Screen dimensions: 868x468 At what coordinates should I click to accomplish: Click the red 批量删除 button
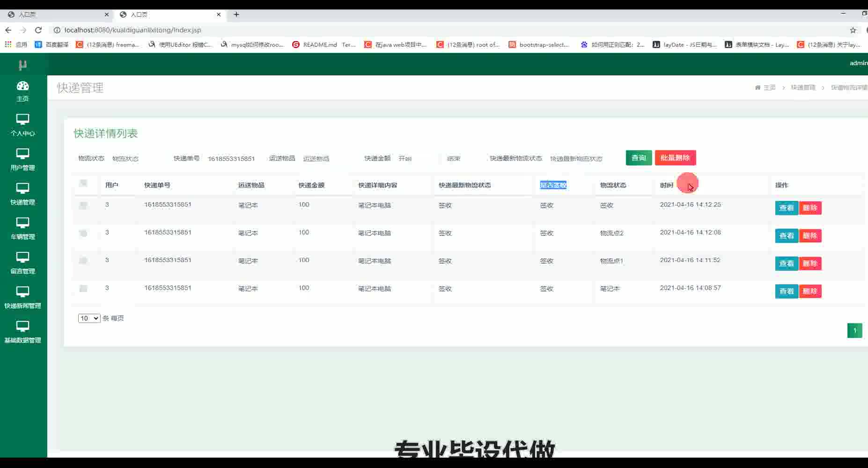point(675,158)
